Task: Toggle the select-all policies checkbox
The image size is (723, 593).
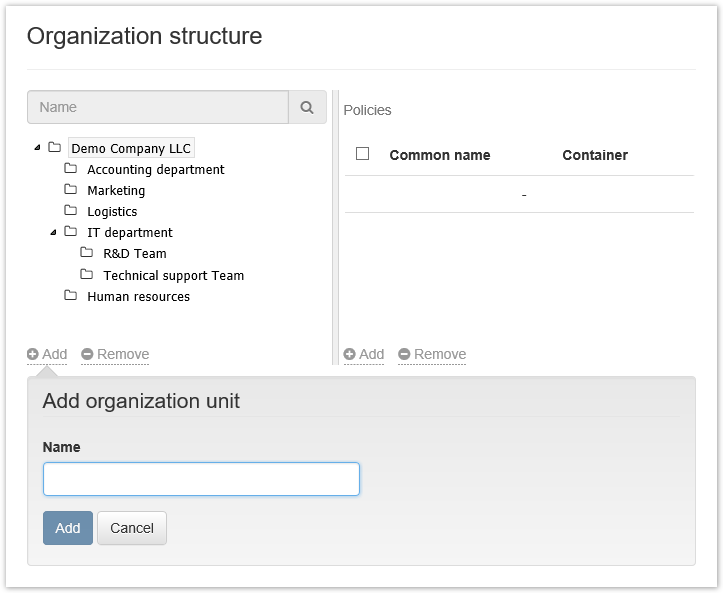Action: (363, 154)
